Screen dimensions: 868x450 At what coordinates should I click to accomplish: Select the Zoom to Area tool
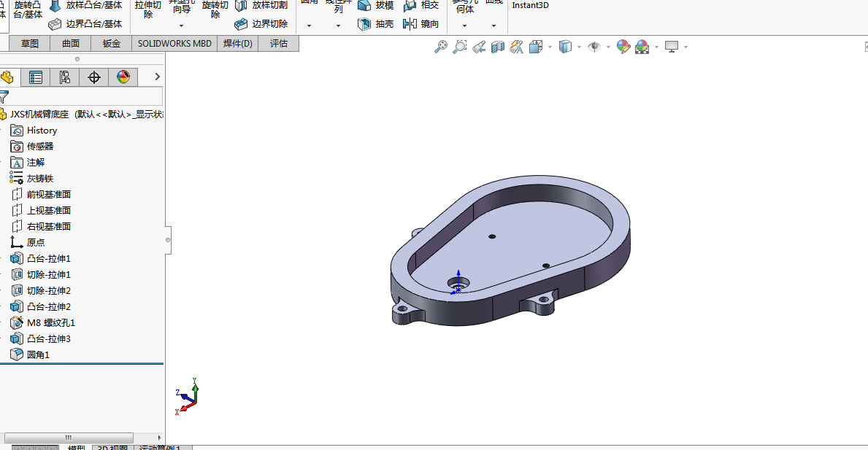(459, 47)
